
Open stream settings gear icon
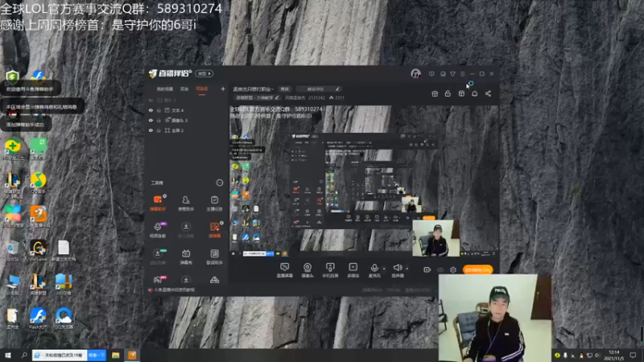click(x=453, y=269)
